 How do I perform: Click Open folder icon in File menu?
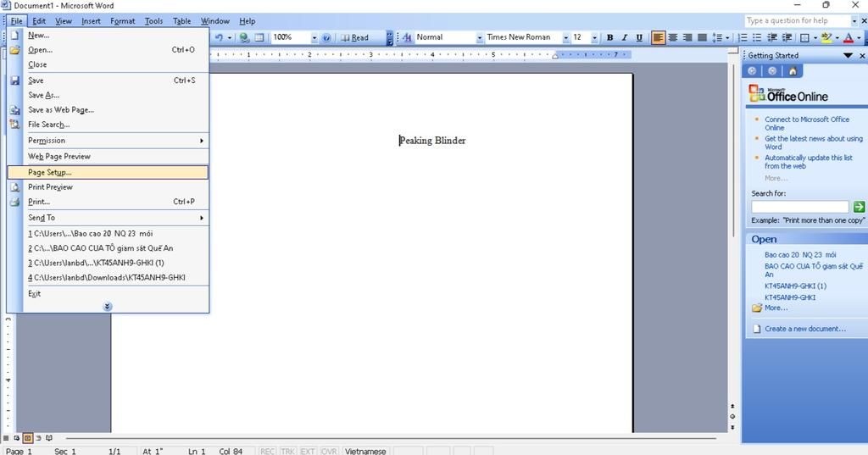coord(14,50)
